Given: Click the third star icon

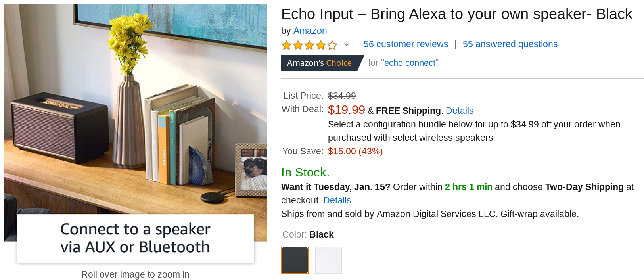Looking at the screenshot, I should 309,45.
